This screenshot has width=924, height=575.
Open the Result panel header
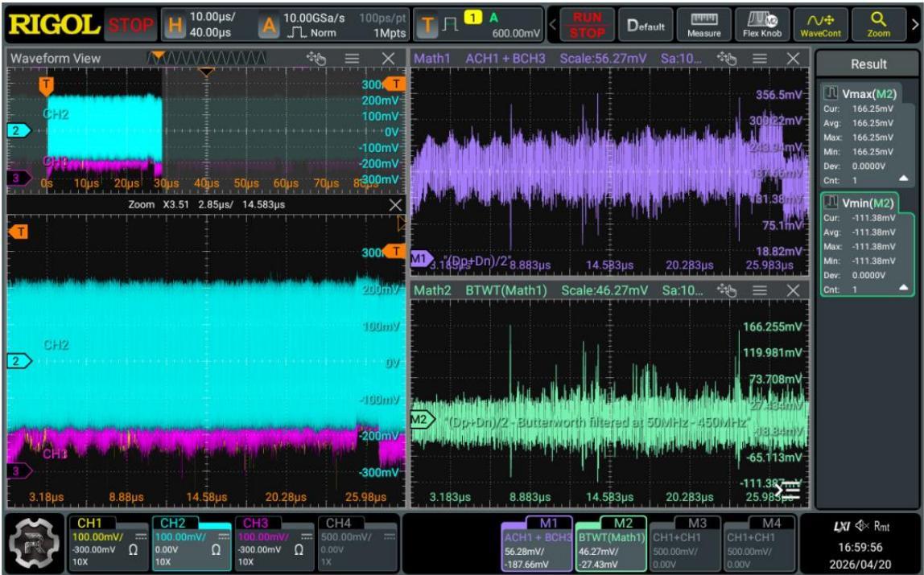[x=868, y=64]
